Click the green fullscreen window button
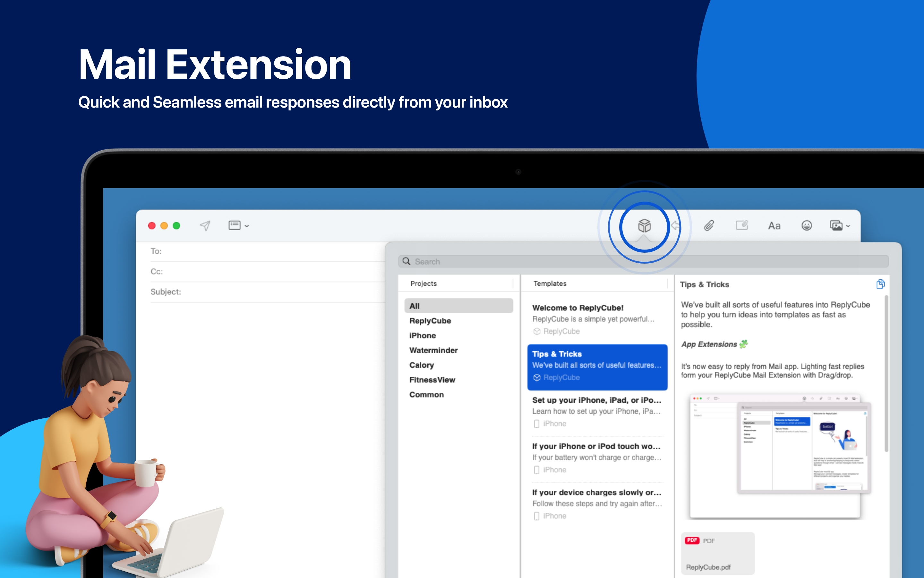 click(176, 225)
